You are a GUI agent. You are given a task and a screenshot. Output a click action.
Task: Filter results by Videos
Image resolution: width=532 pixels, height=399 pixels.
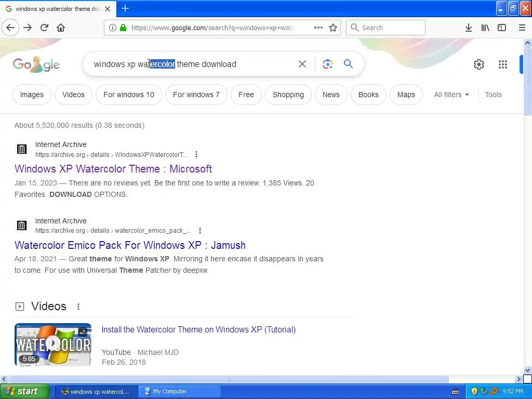(73, 95)
